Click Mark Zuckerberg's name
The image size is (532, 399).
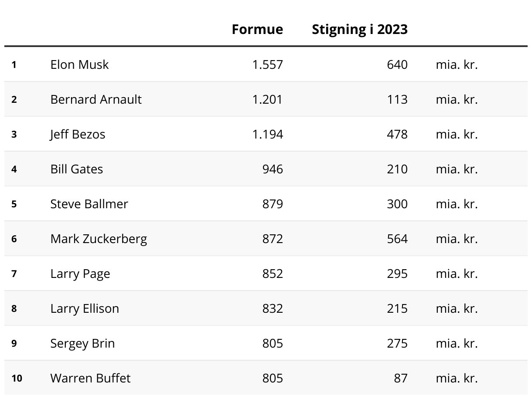pyautogui.click(x=99, y=239)
